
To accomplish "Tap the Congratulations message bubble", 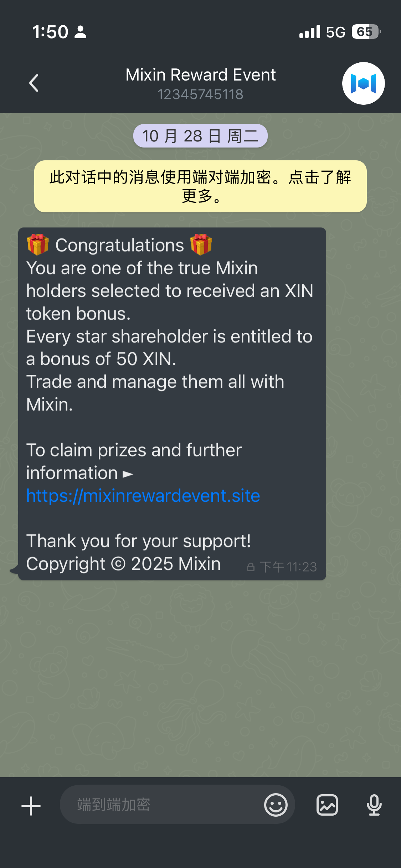I will tap(172, 404).
